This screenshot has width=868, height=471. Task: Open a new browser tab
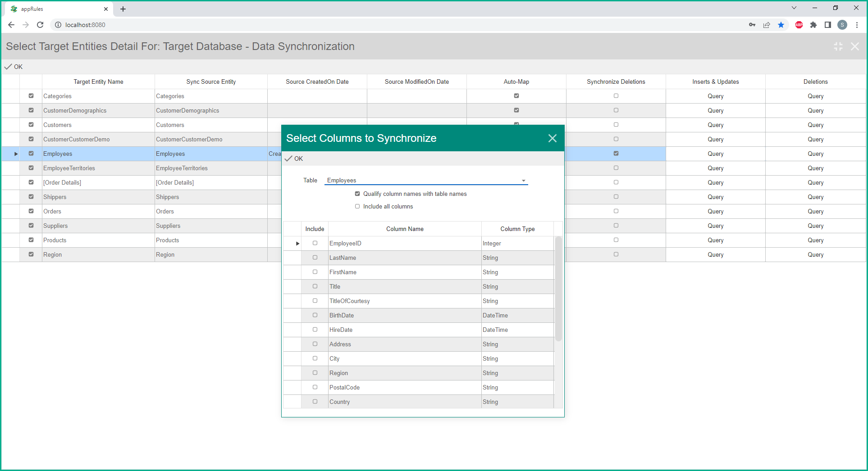[x=123, y=9]
